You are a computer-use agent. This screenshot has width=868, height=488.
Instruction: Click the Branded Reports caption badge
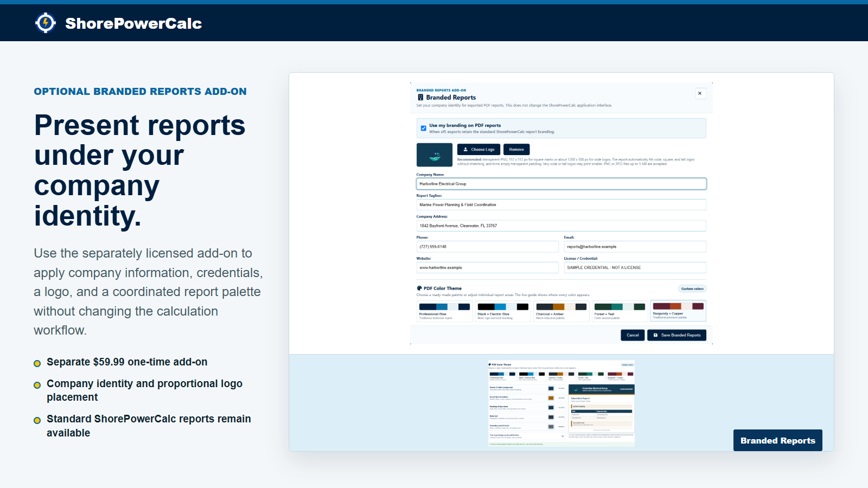[778, 440]
